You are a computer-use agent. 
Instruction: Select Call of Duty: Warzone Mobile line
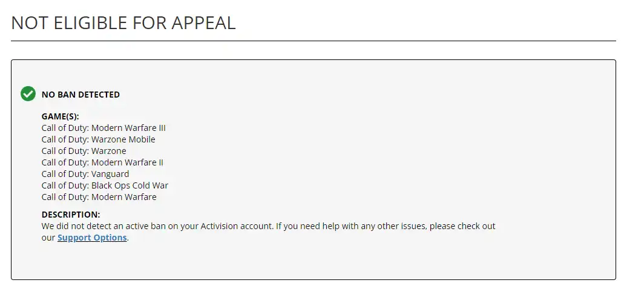(98, 139)
